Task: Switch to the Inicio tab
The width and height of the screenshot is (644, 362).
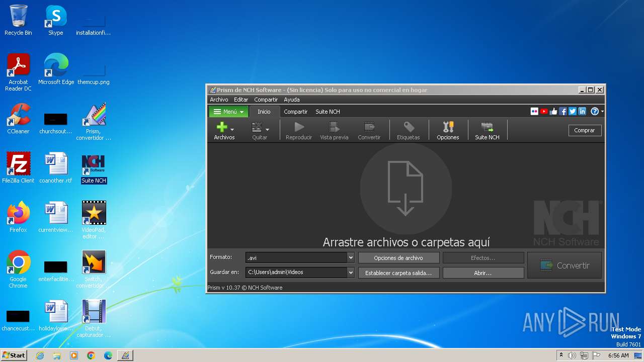Action: click(x=264, y=112)
